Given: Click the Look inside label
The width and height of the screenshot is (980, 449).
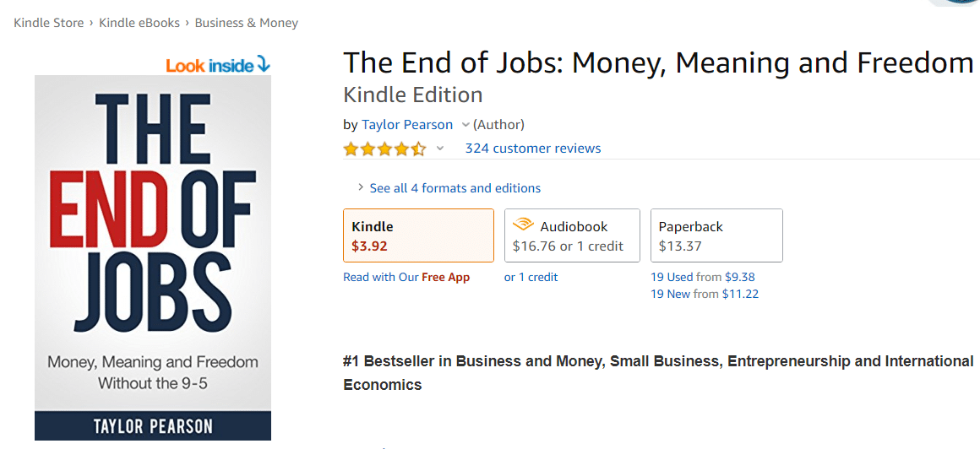Looking at the screenshot, I should [210, 65].
